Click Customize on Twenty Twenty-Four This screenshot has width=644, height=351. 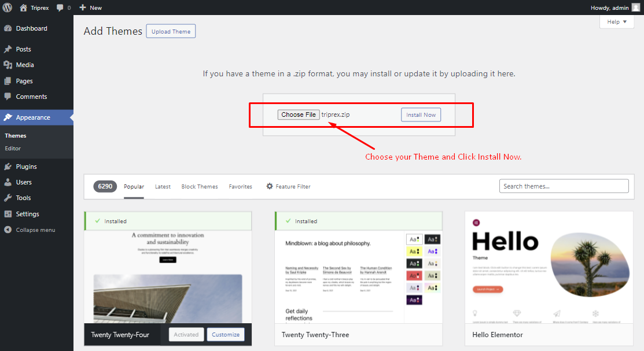(x=226, y=335)
